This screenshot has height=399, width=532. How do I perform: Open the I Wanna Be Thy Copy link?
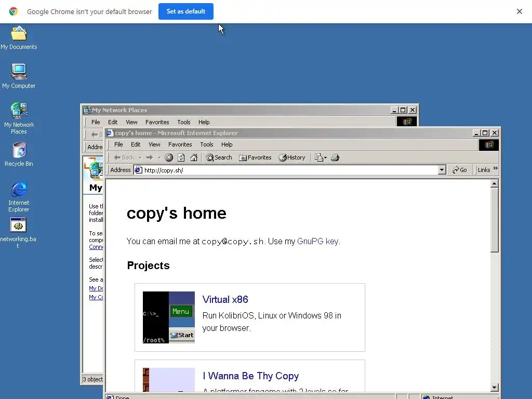251,376
